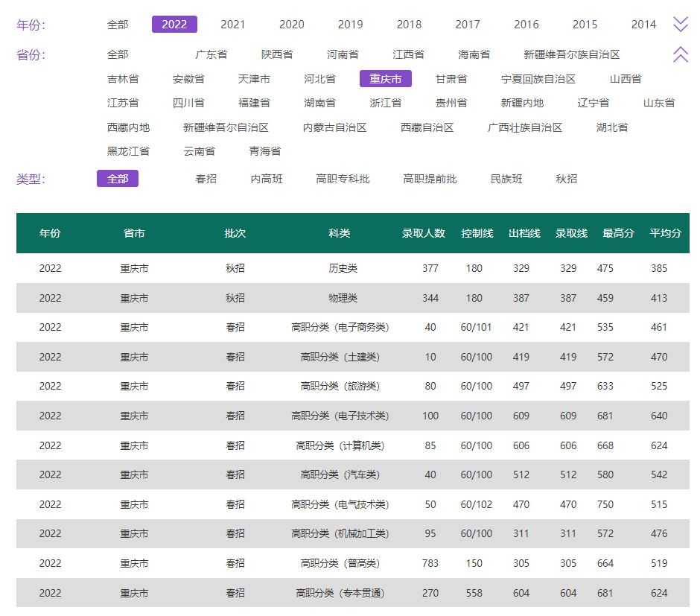700x616 pixels.
Task: Filter type by 内高班
Action: point(267,179)
